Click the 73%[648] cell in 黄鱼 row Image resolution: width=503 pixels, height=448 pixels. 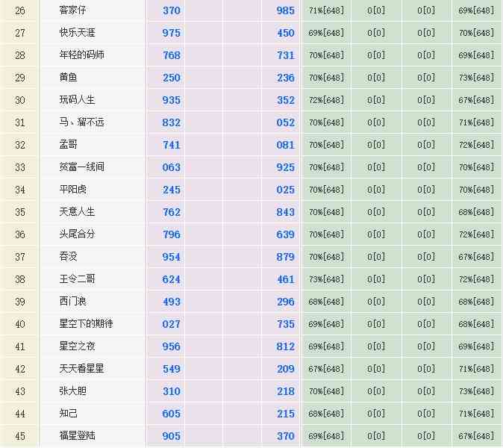[x=477, y=78]
